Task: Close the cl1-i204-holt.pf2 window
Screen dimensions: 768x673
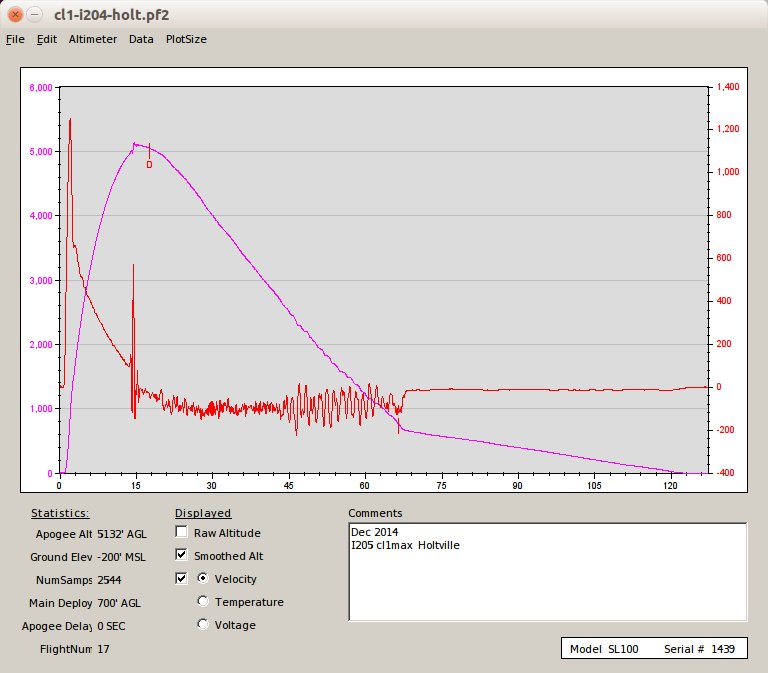Action: 16,15
